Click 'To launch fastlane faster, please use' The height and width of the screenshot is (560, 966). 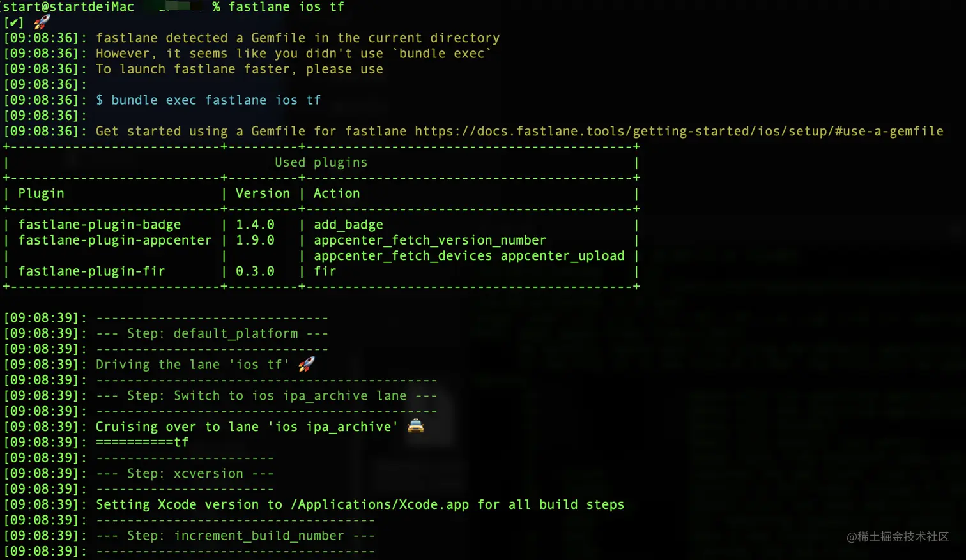pyautogui.click(x=240, y=69)
